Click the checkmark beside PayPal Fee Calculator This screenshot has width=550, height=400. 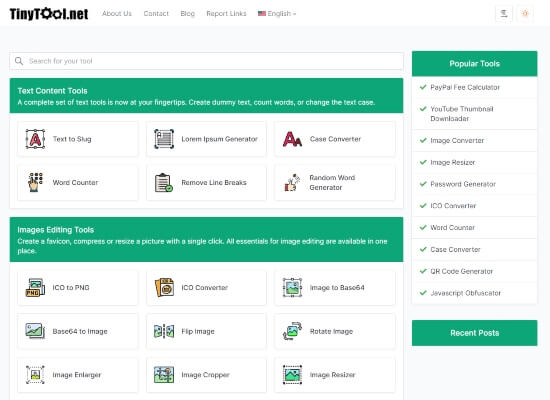point(423,87)
